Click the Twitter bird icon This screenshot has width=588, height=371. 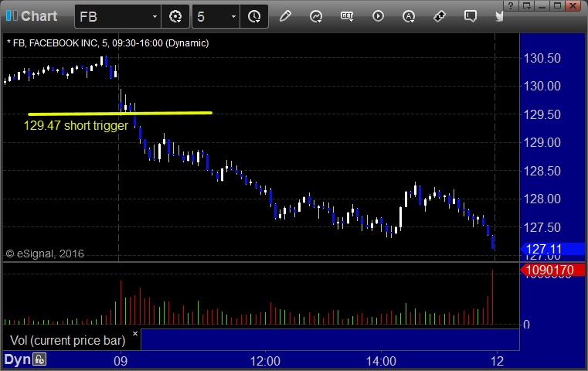[499, 16]
